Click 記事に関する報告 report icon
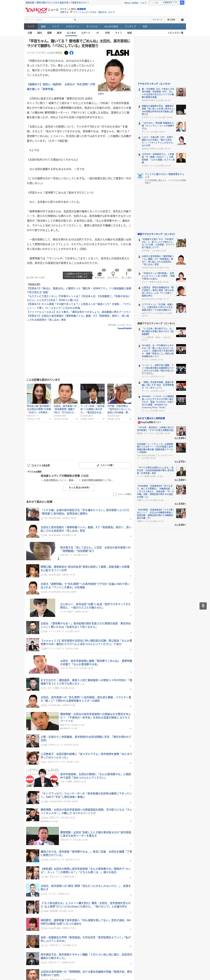This screenshot has width=210, height=980. (x=35, y=277)
